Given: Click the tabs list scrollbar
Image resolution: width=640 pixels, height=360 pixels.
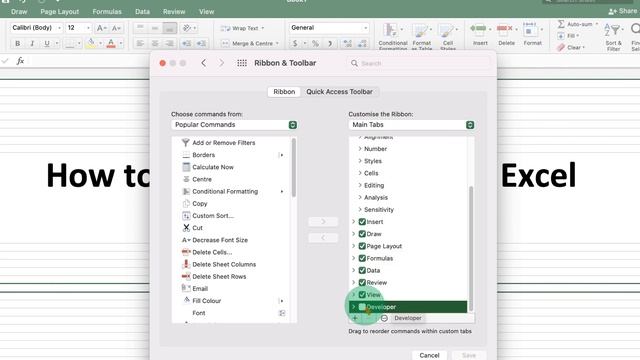Looking at the screenshot, I should pyautogui.click(x=471, y=248).
